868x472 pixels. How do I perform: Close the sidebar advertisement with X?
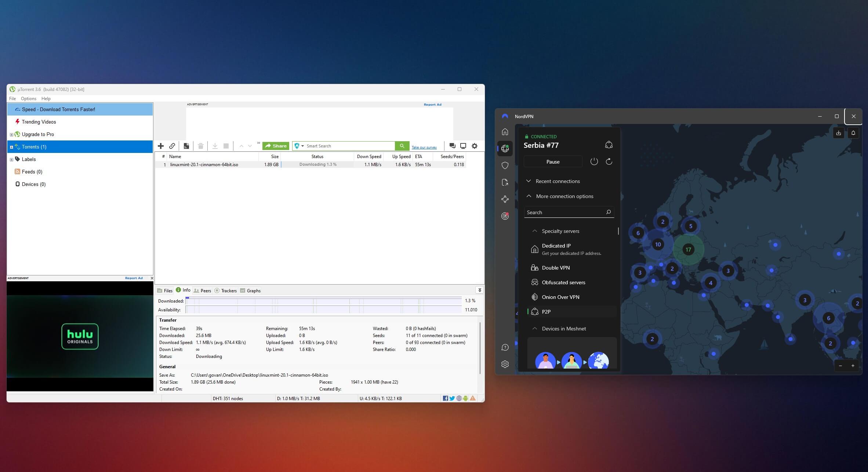(x=152, y=278)
